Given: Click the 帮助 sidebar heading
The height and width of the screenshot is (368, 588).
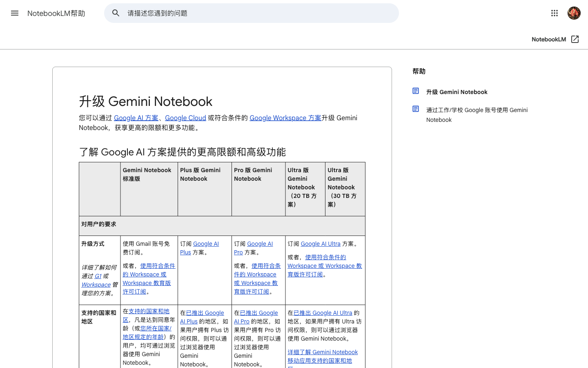Looking at the screenshot, I should [x=419, y=71].
